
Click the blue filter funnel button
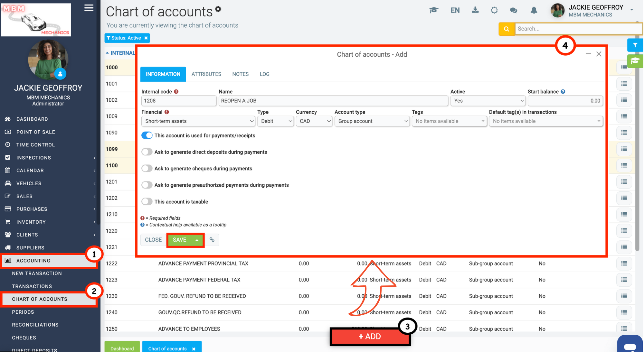point(635,45)
